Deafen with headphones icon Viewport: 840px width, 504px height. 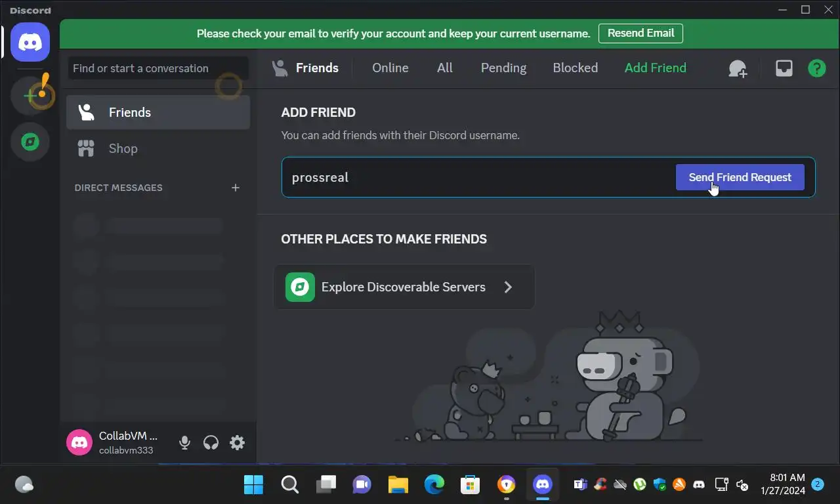(211, 443)
